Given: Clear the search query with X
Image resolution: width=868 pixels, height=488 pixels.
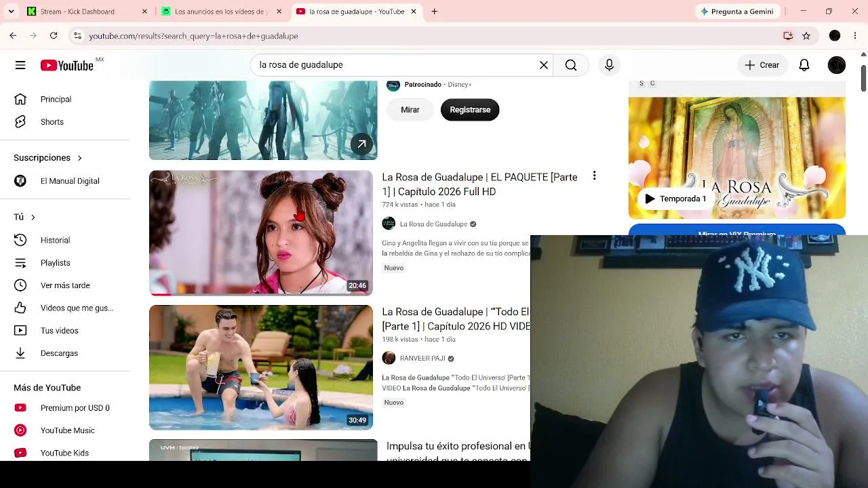Looking at the screenshot, I should pos(544,65).
